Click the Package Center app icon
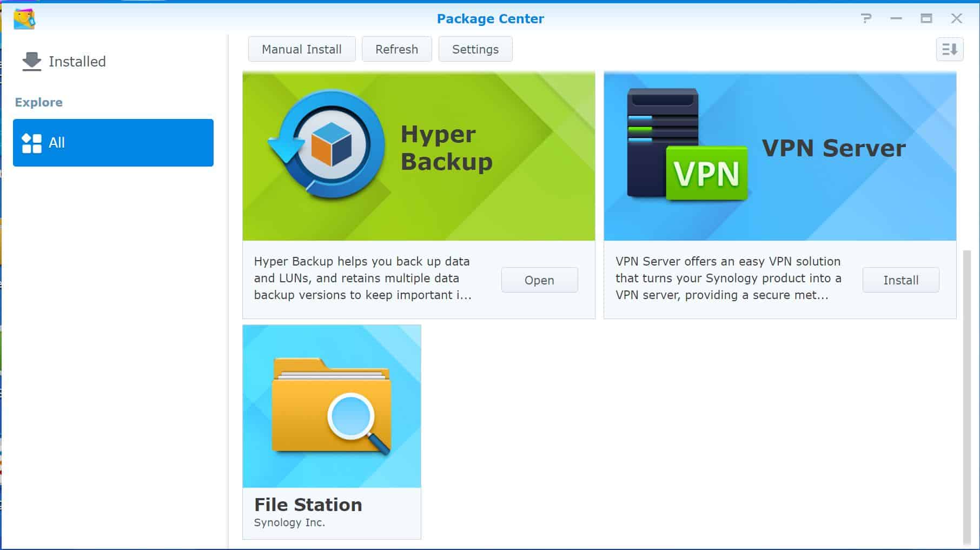This screenshot has width=980, height=550. [x=24, y=19]
